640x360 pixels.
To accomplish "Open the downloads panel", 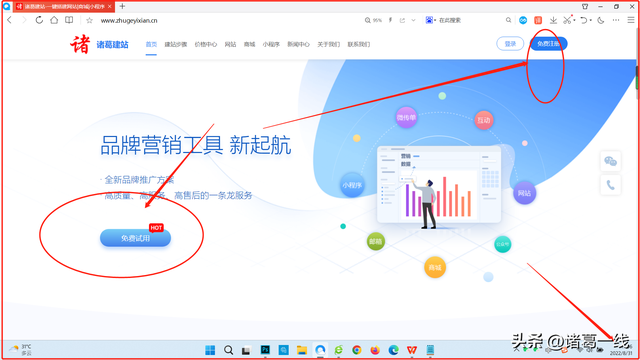I will [553, 20].
